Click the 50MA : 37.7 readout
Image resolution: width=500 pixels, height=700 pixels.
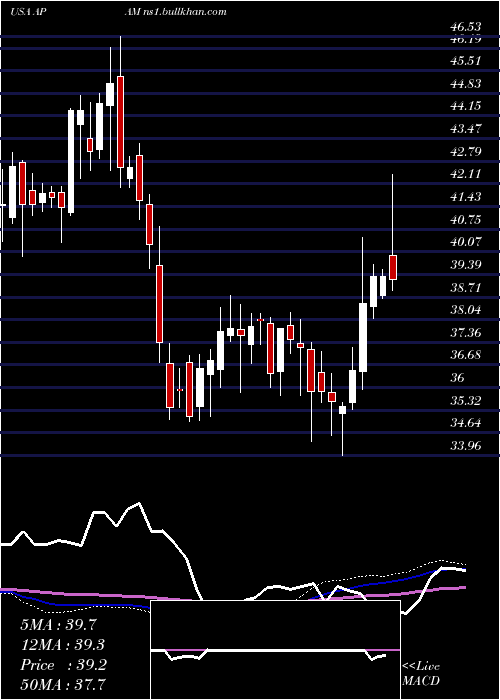tap(63, 685)
